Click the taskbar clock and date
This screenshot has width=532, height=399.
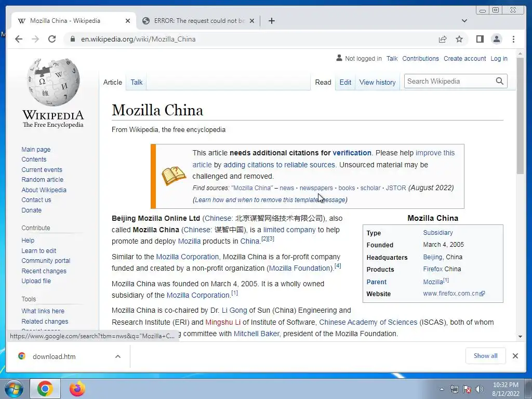(x=506, y=389)
